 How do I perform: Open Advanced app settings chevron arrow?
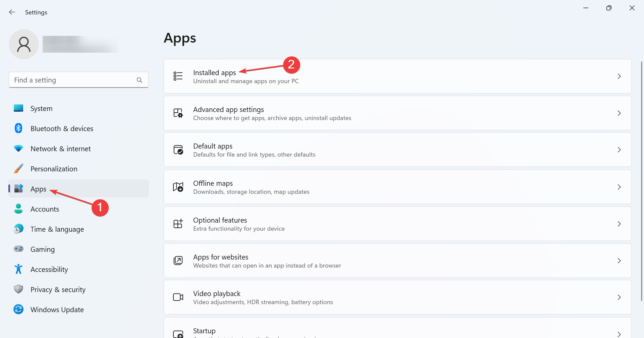[x=619, y=113]
